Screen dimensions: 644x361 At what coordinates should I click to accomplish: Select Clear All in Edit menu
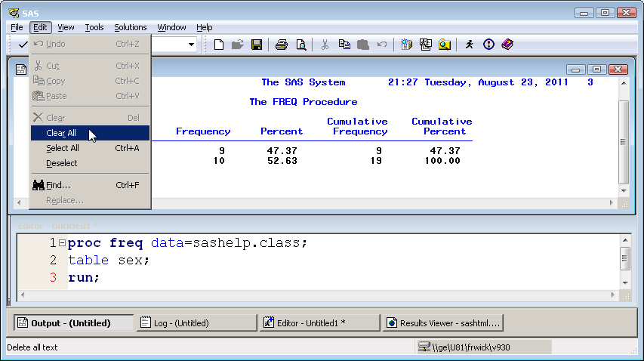(61, 133)
